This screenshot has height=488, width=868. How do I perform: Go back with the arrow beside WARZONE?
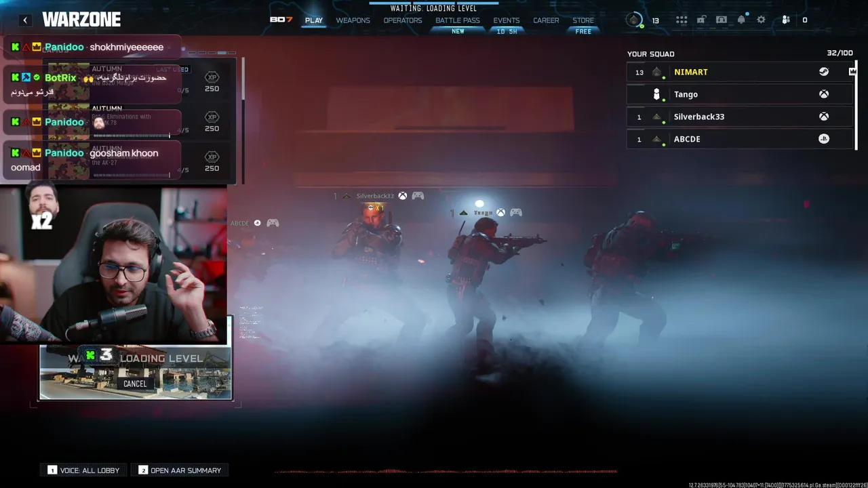pos(25,20)
